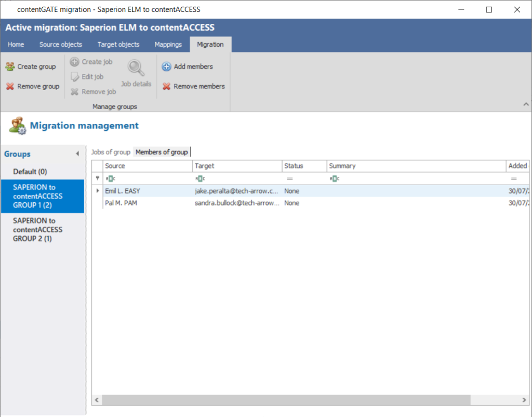Collapse the Groups panel arrow
This screenshot has height=417, width=532.
point(77,154)
